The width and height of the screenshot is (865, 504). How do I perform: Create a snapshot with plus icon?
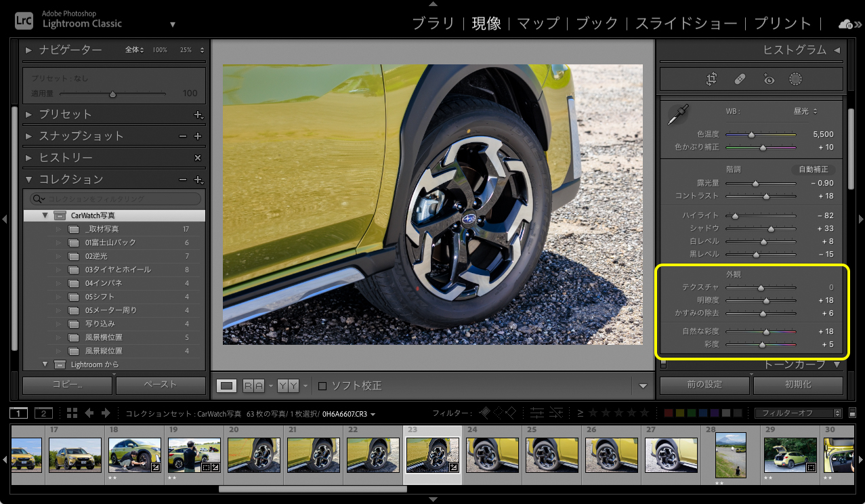tap(198, 136)
